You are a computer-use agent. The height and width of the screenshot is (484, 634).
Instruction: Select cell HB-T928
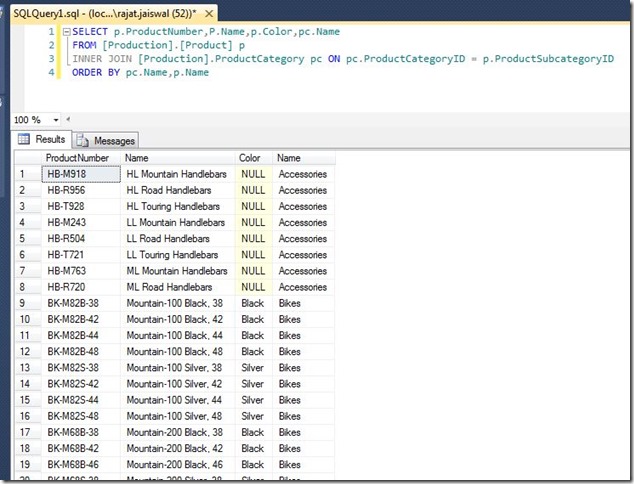[x=81, y=207]
